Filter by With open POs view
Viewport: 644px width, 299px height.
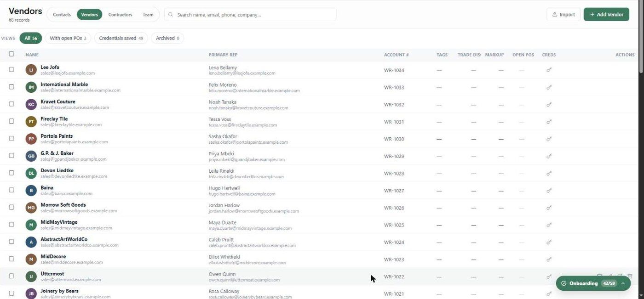pos(68,38)
